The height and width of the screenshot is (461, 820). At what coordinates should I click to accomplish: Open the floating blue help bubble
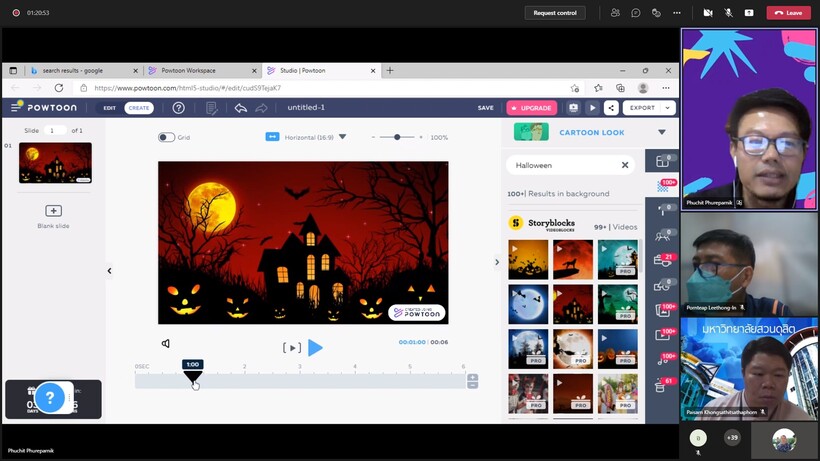point(50,398)
